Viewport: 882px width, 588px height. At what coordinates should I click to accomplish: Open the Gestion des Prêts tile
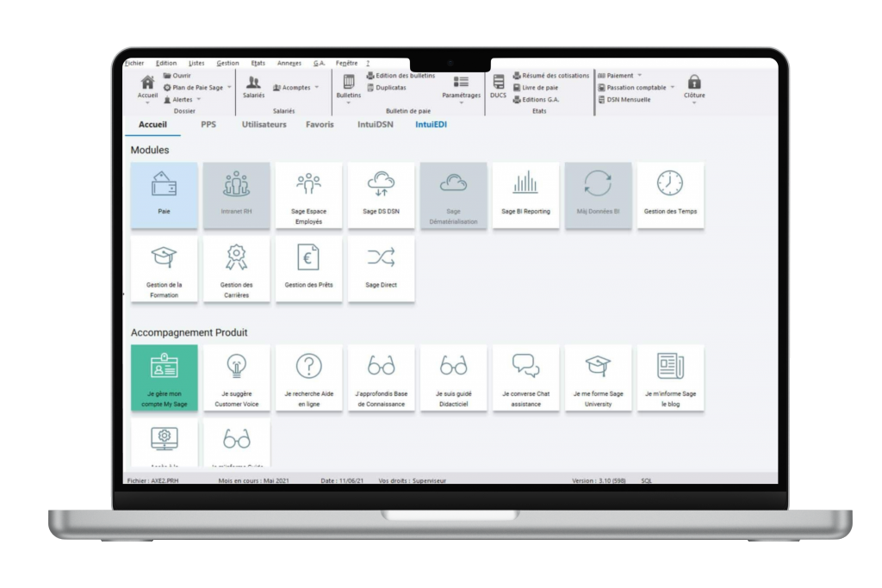point(308,269)
